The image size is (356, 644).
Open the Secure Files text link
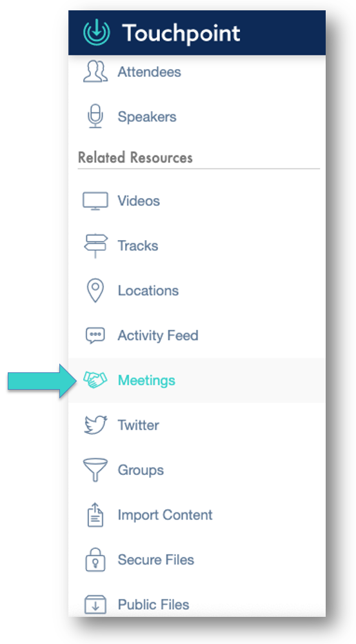click(x=155, y=559)
